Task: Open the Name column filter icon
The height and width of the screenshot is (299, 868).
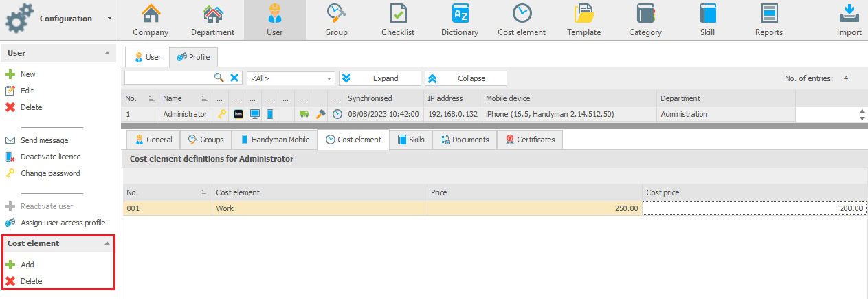Action: pyautogui.click(x=205, y=98)
